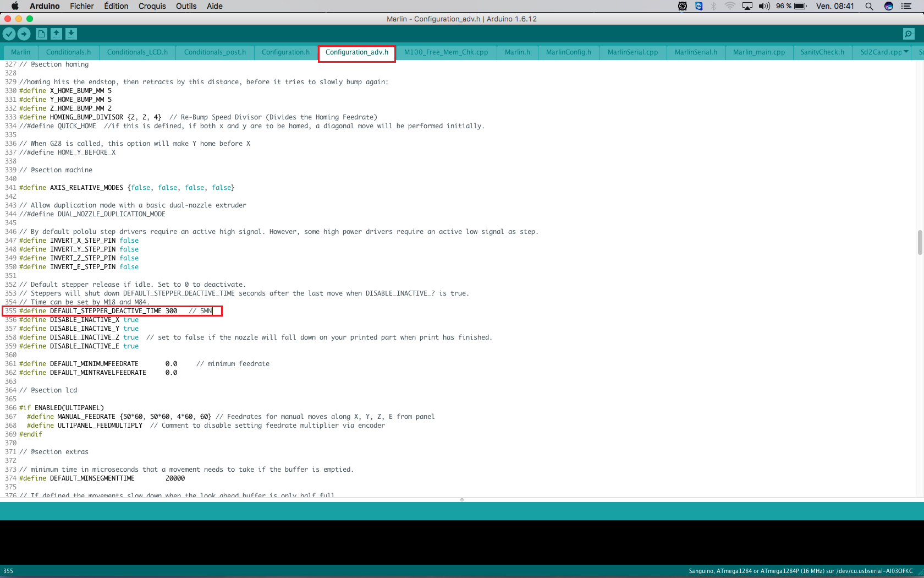Click the X_HOME_BUMP_MM 5 line

click(x=65, y=91)
